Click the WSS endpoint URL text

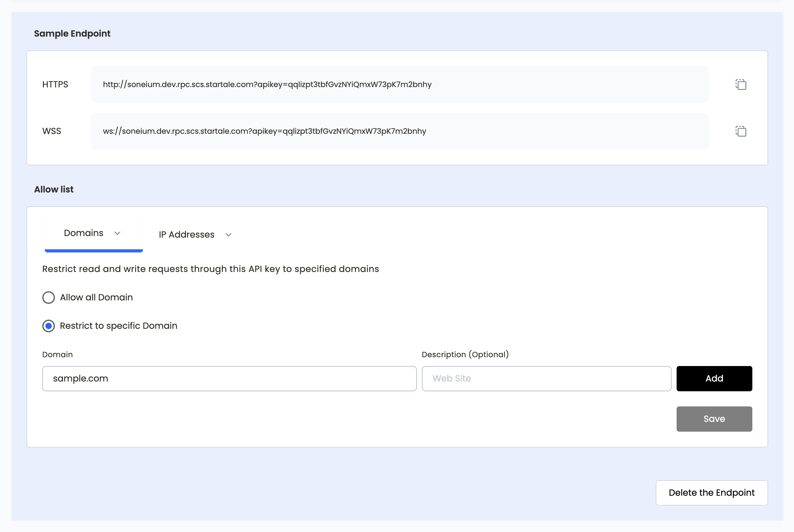(264, 131)
